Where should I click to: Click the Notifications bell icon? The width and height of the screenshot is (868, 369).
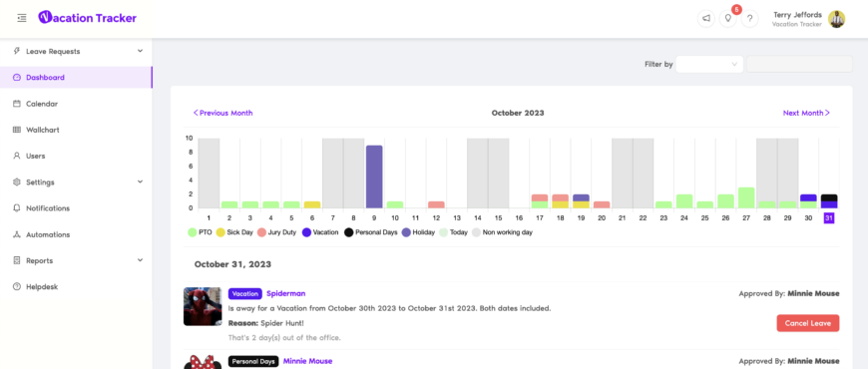click(17, 208)
